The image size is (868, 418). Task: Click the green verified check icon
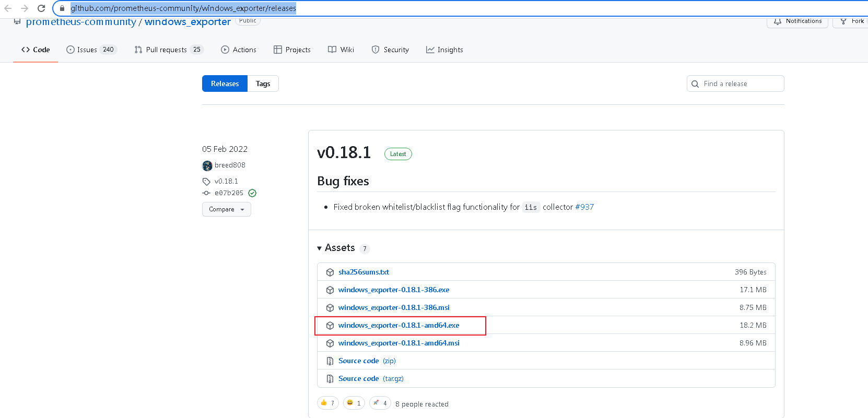tap(252, 193)
